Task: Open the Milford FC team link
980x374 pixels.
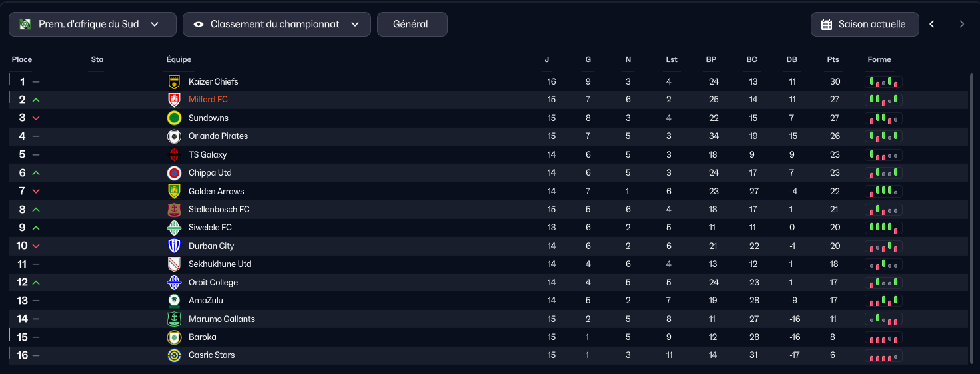Action: click(208, 100)
